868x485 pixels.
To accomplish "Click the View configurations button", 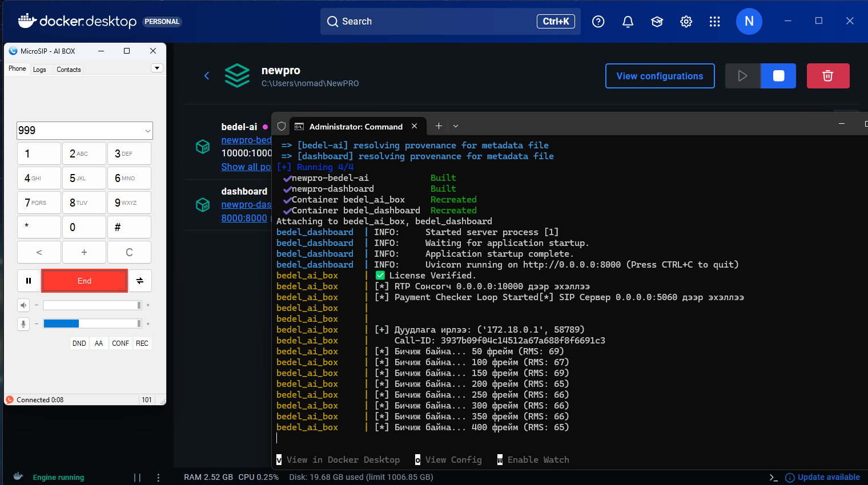I will (660, 76).
